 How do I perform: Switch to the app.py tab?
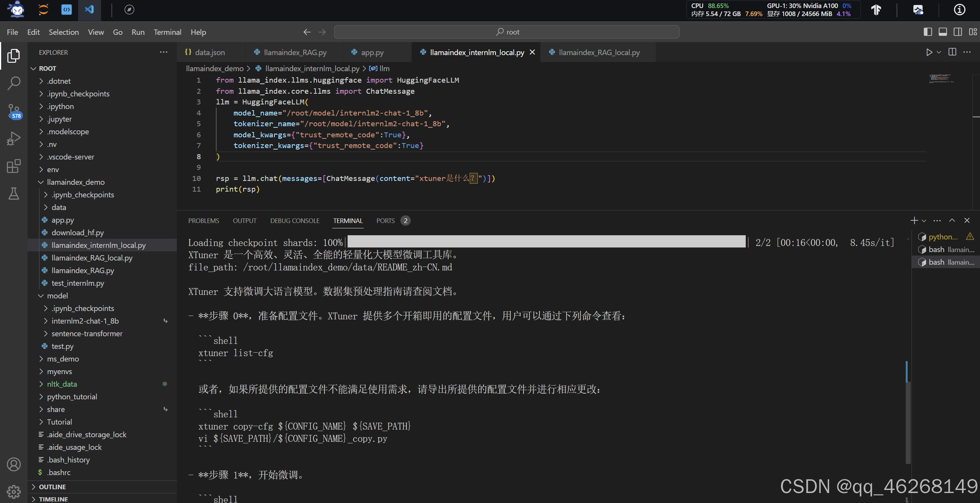point(372,52)
